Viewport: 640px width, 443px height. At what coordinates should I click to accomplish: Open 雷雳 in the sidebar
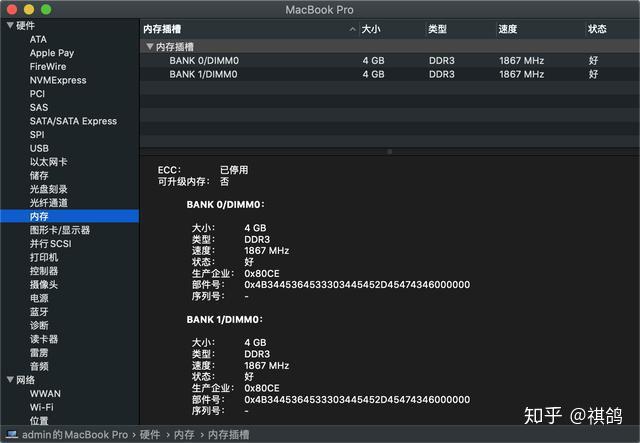[39, 353]
